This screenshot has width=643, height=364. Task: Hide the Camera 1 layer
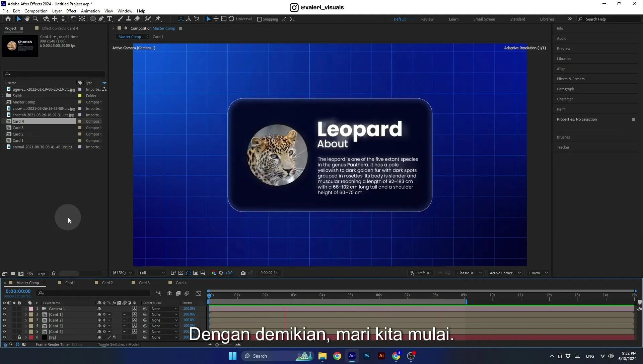tap(4, 309)
